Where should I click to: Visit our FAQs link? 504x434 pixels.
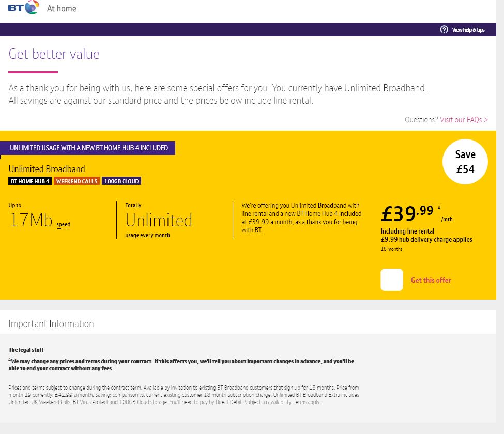point(464,120)
